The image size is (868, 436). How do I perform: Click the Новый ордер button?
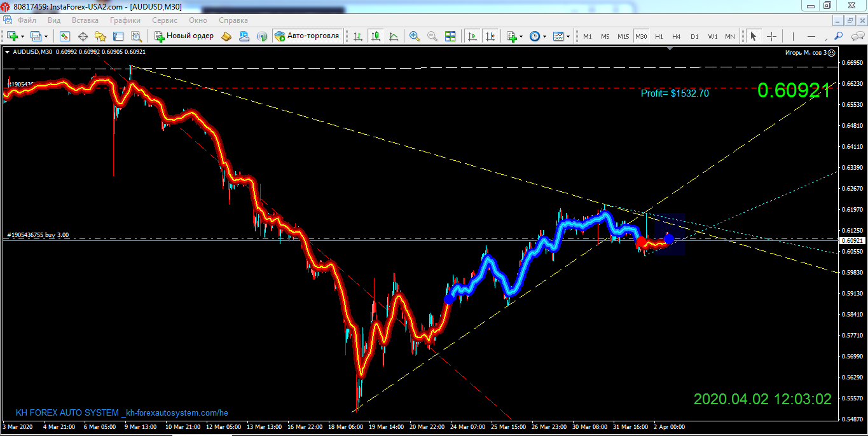pyautogui.click(x=184, y=36)
